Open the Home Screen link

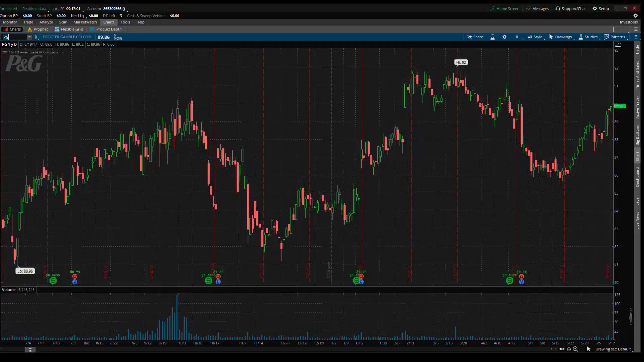[x=505, y=9]
